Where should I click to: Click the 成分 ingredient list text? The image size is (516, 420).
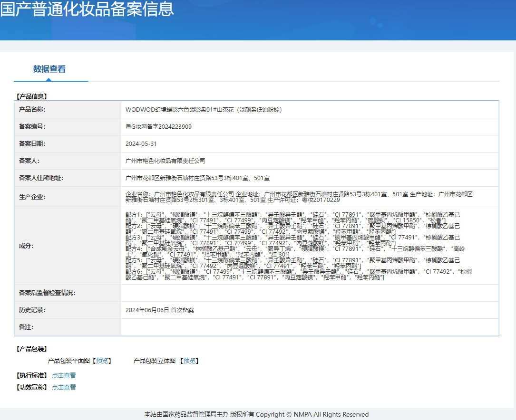[299, 246]
